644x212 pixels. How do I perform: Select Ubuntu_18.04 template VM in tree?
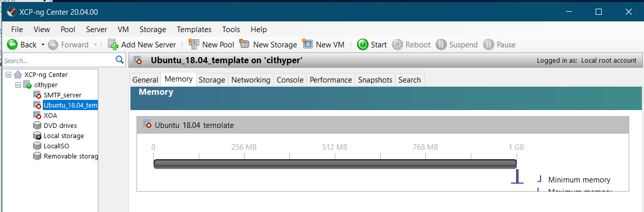70,105
